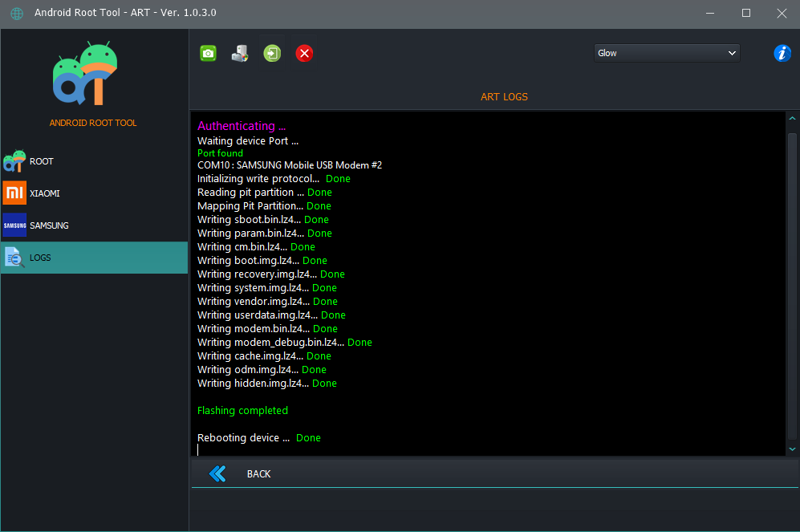
Task: Click the green camera screenshot icon
Action: (208, 53)
